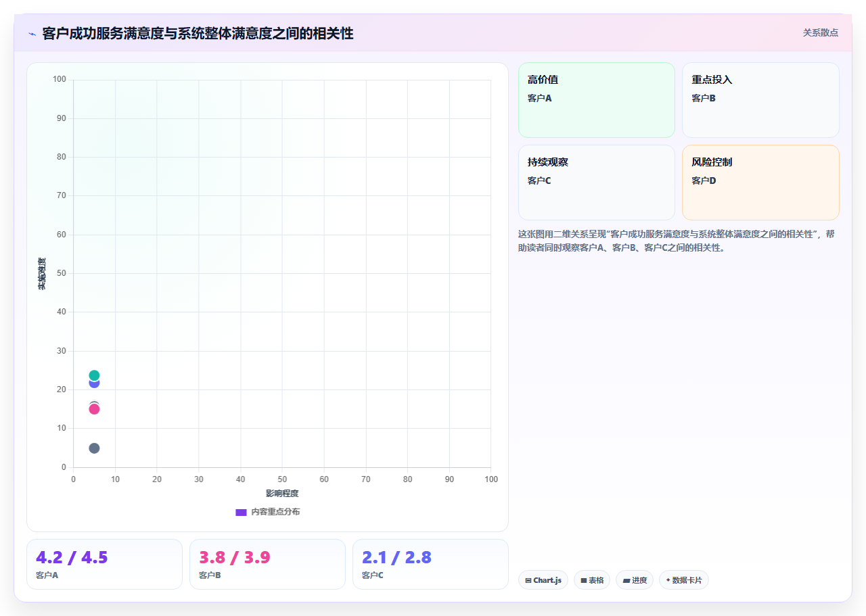Click the 实施难度 y-axis title

pyautogui.click(x=42, y=274)
